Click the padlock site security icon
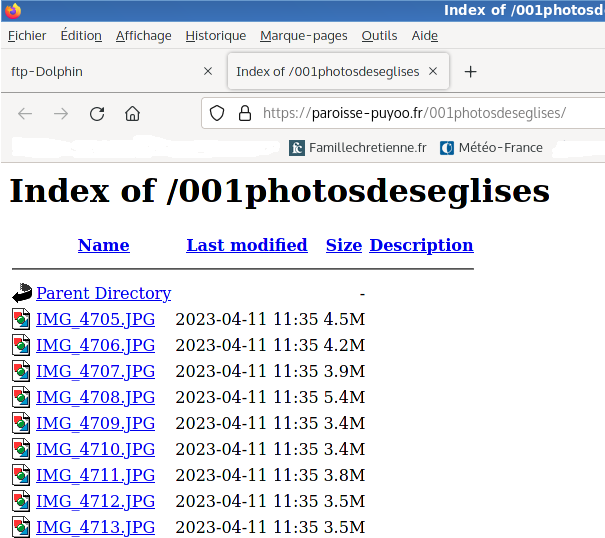 (x=243, y=113)
